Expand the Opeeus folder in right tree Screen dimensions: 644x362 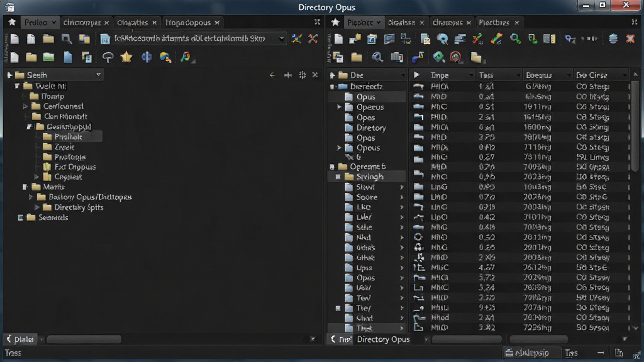point(339,107)
